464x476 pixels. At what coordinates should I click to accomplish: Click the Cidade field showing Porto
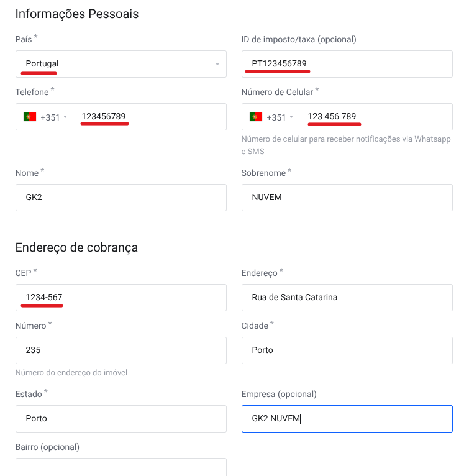point(347,350)
